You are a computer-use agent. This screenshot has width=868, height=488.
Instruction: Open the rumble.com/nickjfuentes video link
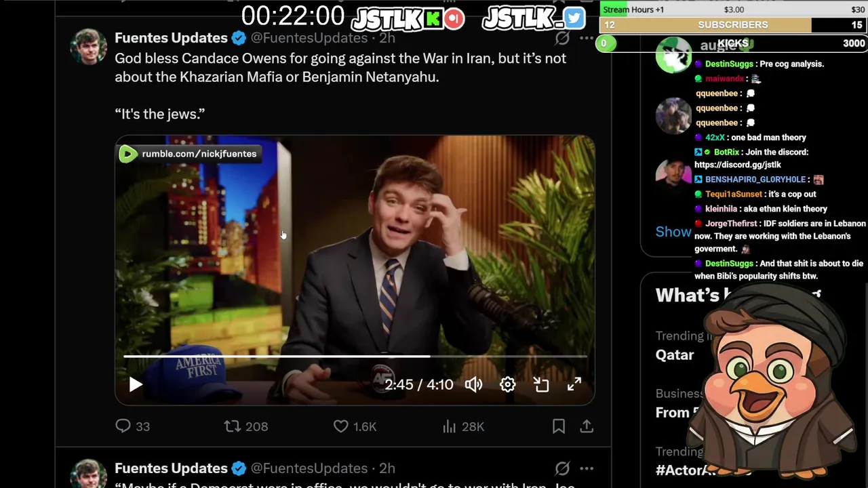(190, 154)
